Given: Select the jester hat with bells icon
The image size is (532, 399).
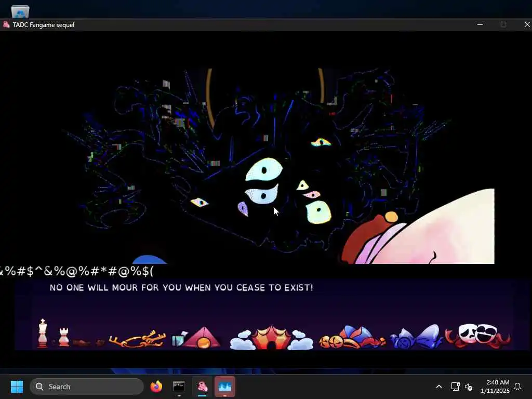Looking at the screenshot, I should (352, 337).
